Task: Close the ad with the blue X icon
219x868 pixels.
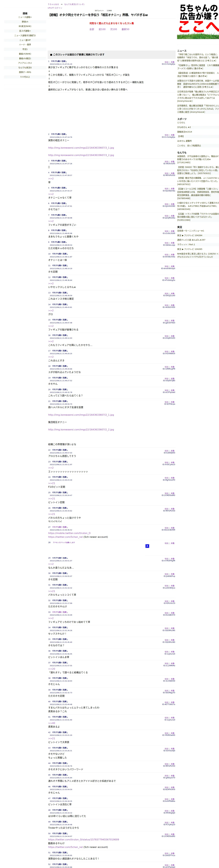Action: click(147, 546)
